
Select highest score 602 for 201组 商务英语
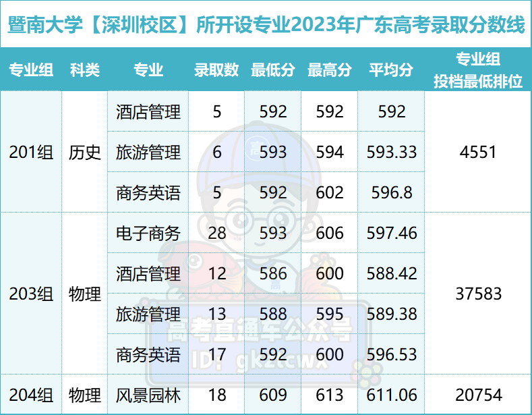click(x=330, y=192)
